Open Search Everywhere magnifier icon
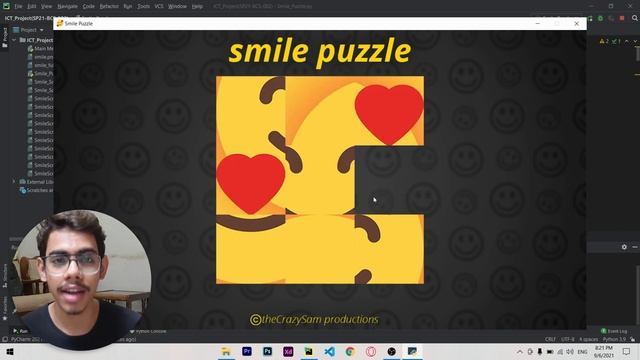Viewport: 640px width, 360px height. click(x=635, y=18)
